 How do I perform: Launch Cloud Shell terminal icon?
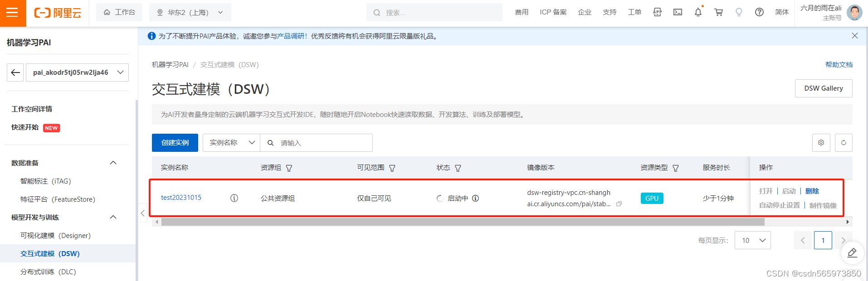click(x=678, y=12)
